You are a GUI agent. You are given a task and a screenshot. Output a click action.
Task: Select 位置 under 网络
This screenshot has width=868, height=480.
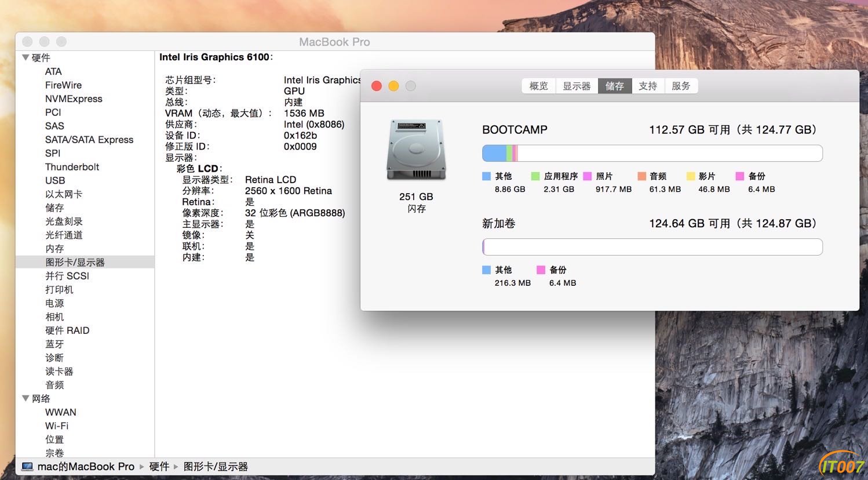tap(54, 439)
